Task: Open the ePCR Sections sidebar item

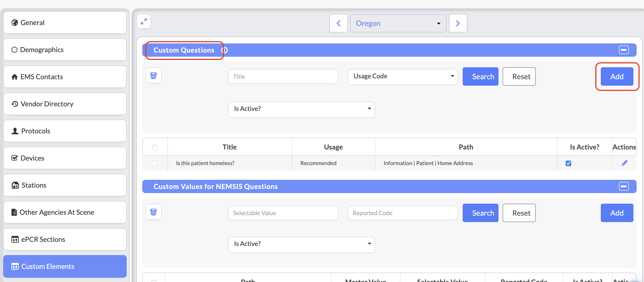Action: [x=65, y=239]
